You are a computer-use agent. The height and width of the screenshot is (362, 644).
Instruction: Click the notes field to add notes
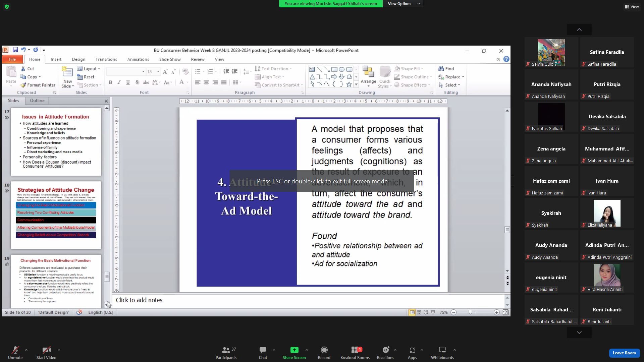tap(308, 300)
